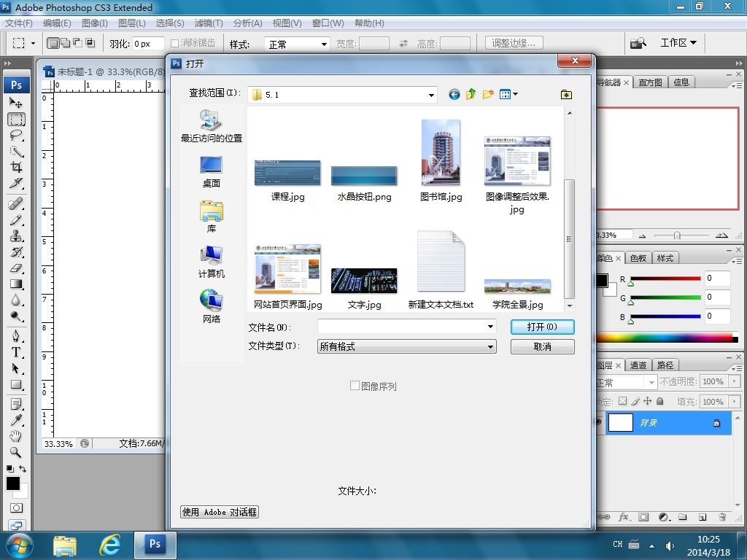This screenshot has height=560, width=747.
Task: Launch Adobe Bridge from options bar
Action: click(638, 43)
